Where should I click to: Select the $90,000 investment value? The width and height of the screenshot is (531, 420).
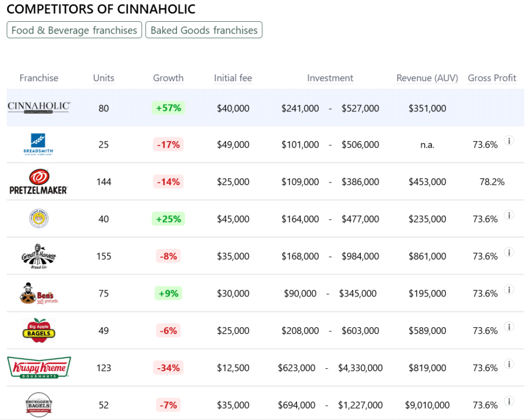click(300, 293)
